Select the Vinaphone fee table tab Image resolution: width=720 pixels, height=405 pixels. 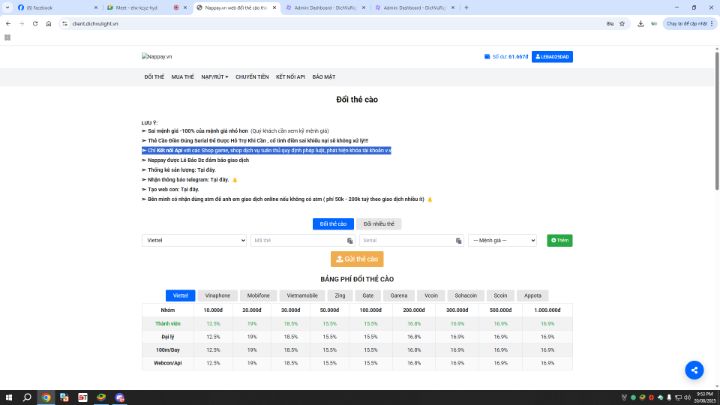pos(218,296)
